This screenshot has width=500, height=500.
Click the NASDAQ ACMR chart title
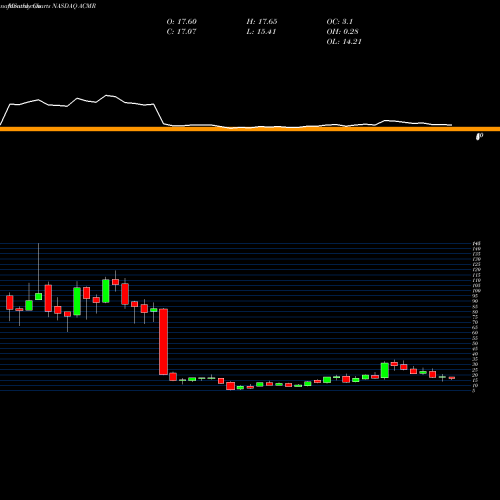(x=73, y=6)
